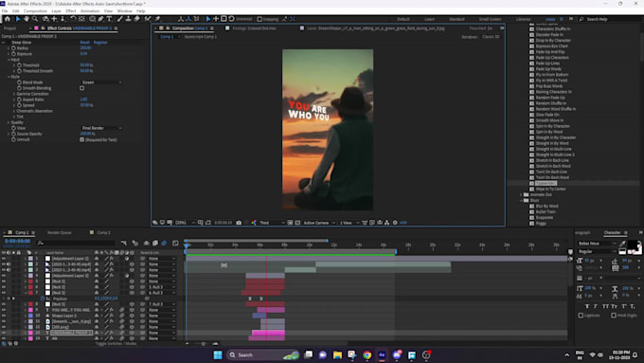
Task: Select the Hand tool
Action: (27, 19)
